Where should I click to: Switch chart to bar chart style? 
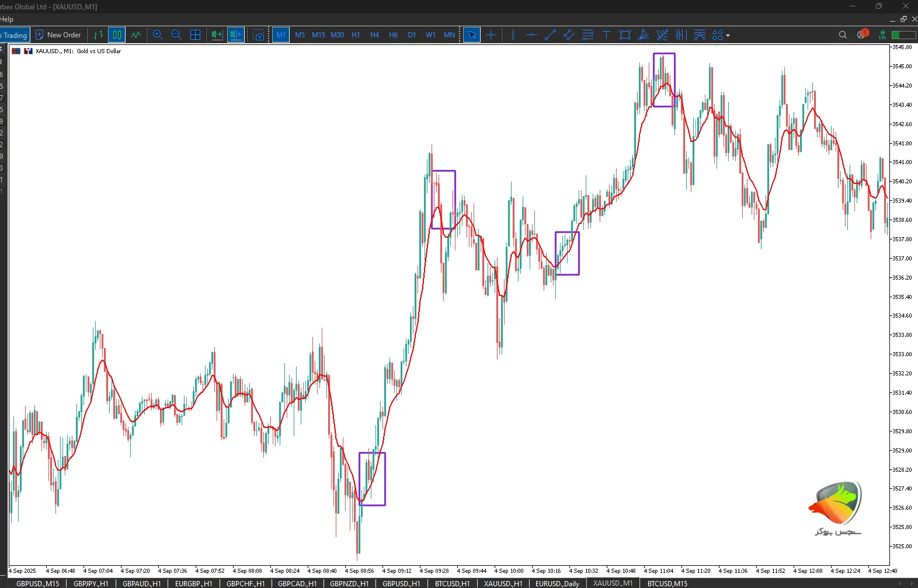pyautogui.click(x=98, y=35)
